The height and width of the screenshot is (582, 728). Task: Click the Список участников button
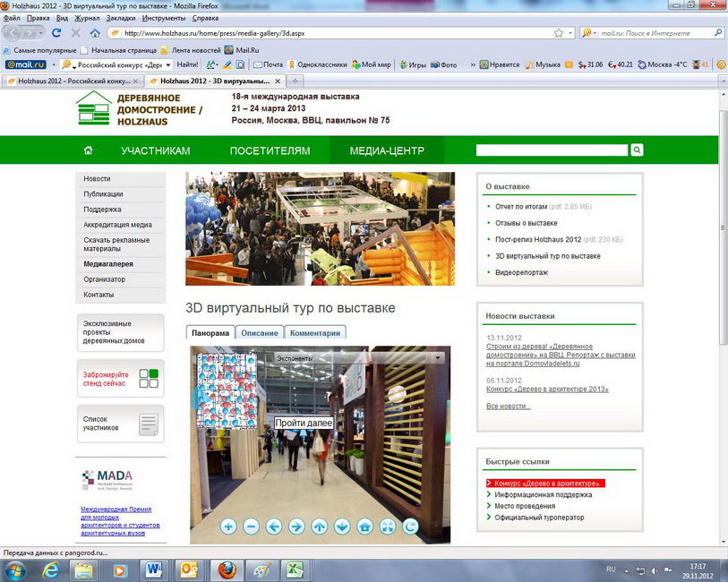pyautogui.click(x=121, y=424)
